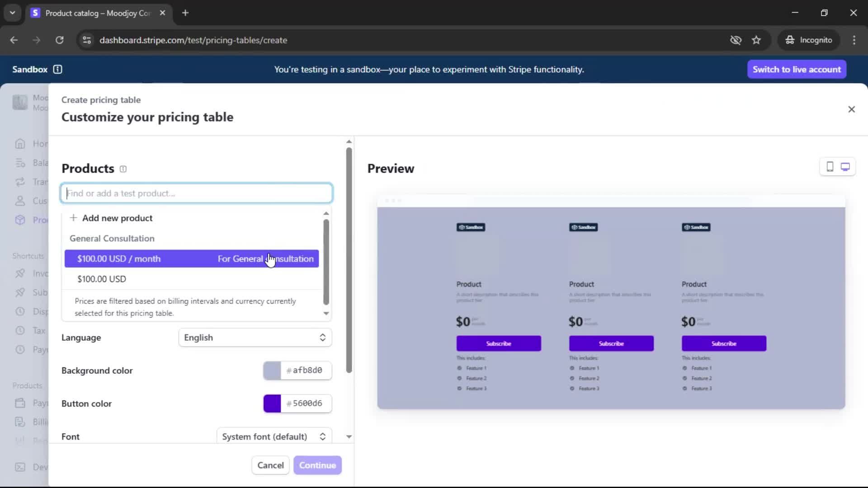Click Products info icon
This screenshot has width=868, height=488.
coord(123,169)
